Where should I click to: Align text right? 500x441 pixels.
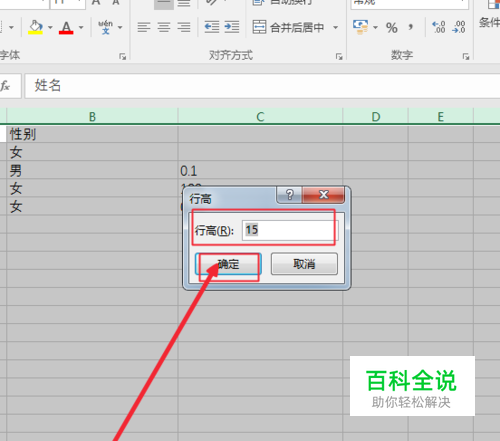(184, 27)
